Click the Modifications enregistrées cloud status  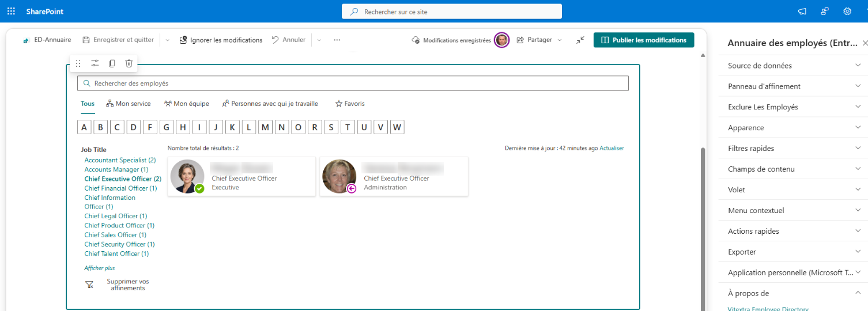coord(451,40)
